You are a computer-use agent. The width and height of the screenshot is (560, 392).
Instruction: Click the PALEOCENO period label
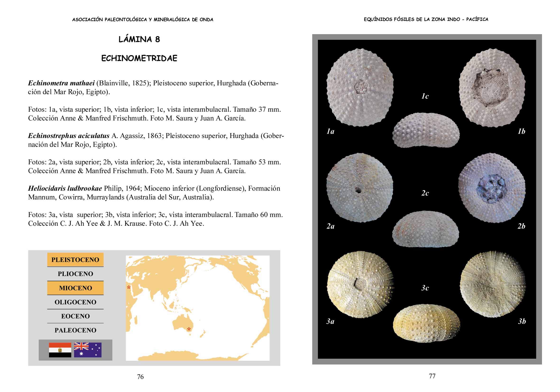pyautogui.click(x=75, y=330)
